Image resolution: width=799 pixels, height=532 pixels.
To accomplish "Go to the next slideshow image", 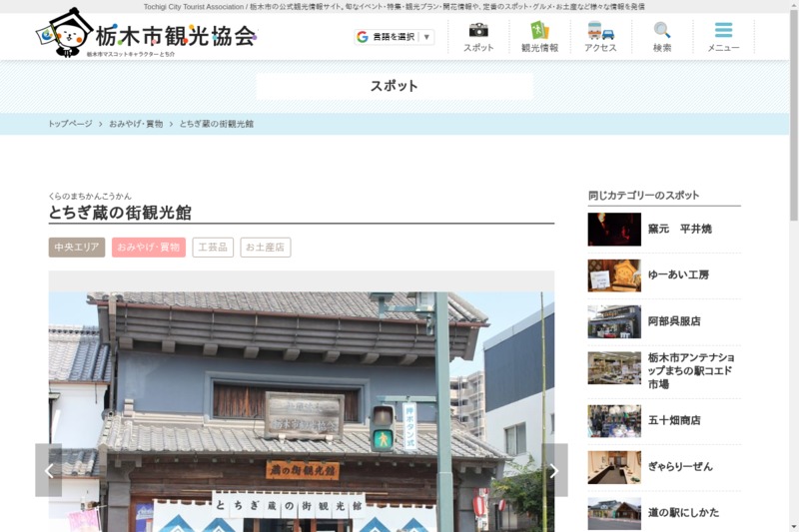I will click(554, 470).
